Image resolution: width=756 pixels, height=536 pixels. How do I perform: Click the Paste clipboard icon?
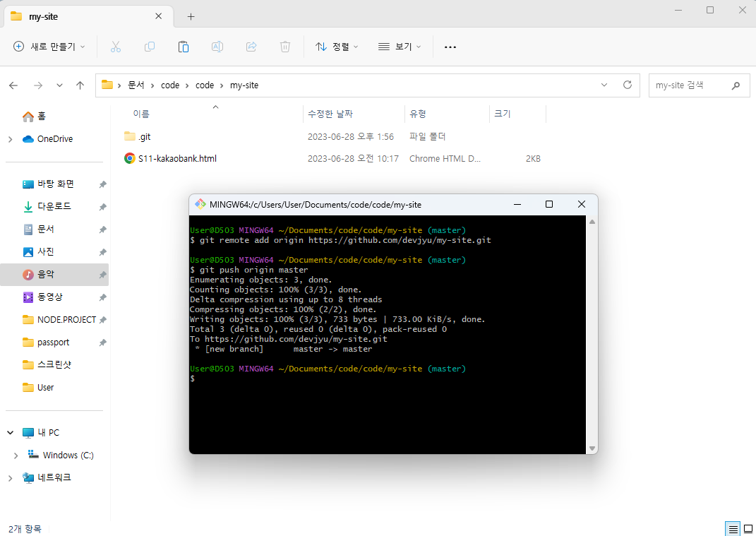point(184,47)
